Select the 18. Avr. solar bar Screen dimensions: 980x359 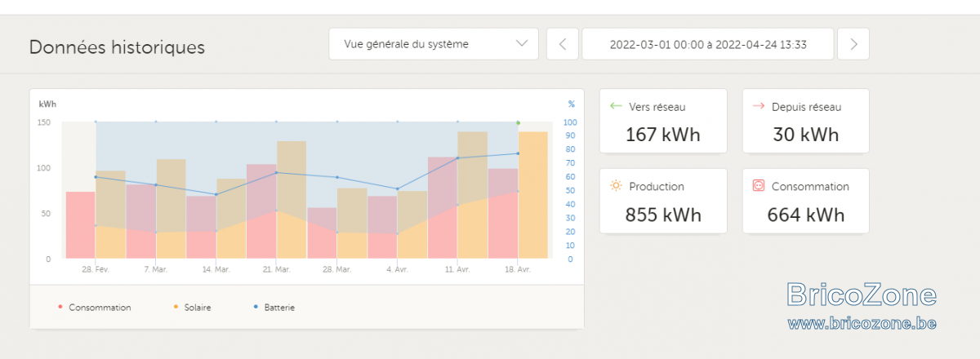tap(532, 196)
